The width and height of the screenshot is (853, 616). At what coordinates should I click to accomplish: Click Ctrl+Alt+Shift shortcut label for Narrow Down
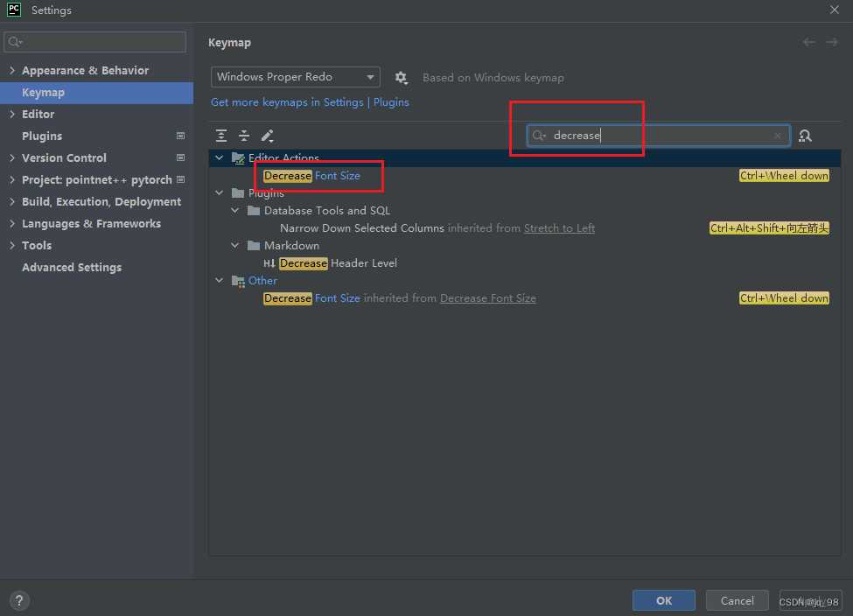coord(769,228)
